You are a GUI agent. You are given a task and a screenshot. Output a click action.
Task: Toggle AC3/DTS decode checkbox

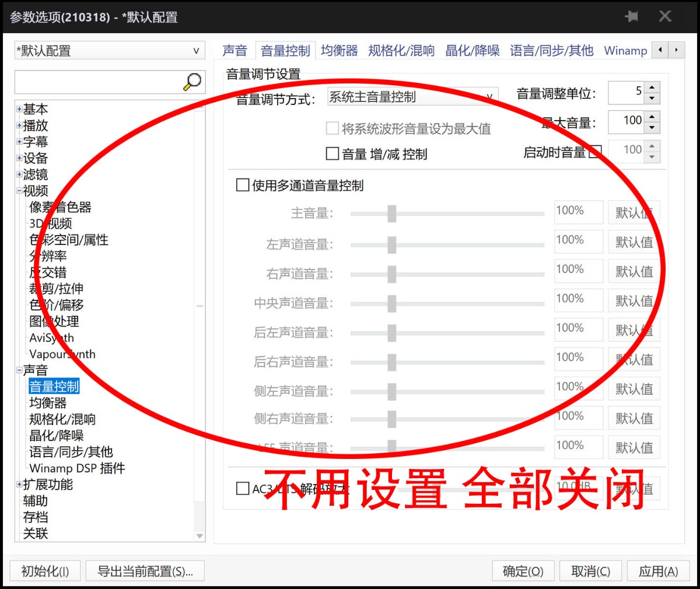click(242, 488)
